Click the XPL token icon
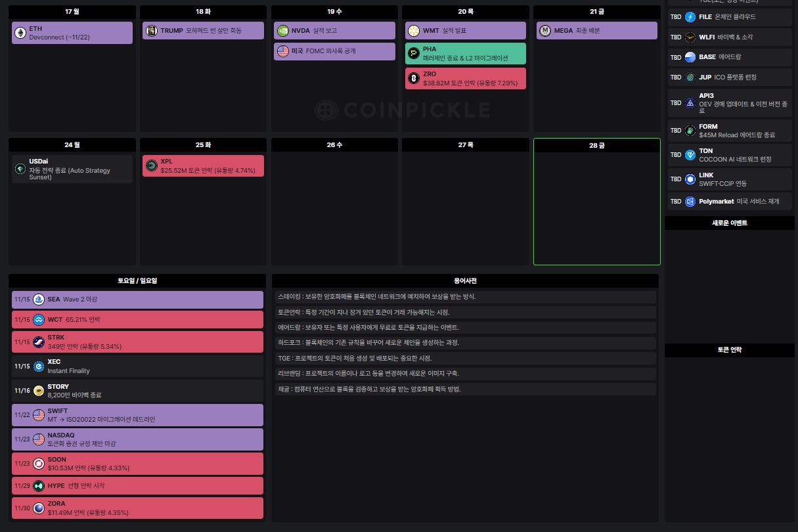 (151, 166)
